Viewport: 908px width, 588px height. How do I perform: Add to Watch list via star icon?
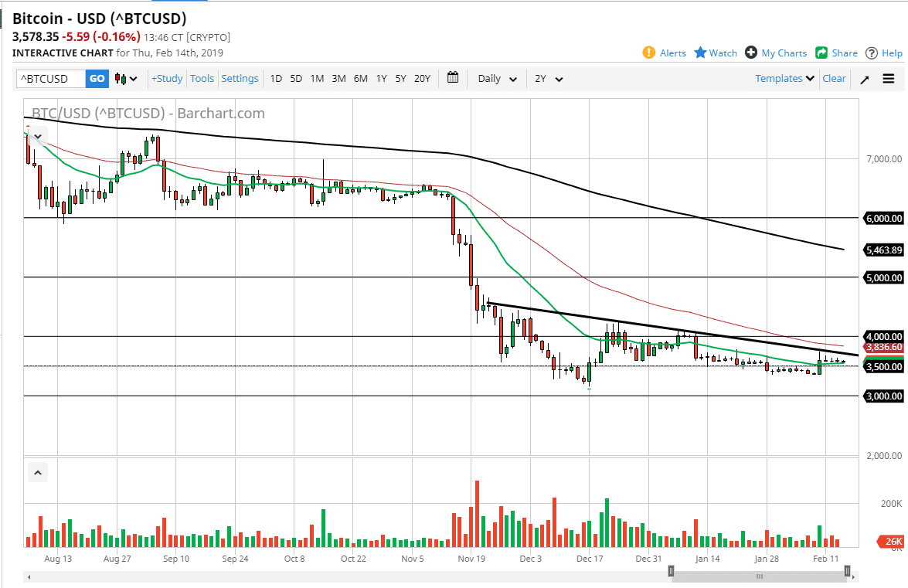pyautogui.click(x=700, y=53)
